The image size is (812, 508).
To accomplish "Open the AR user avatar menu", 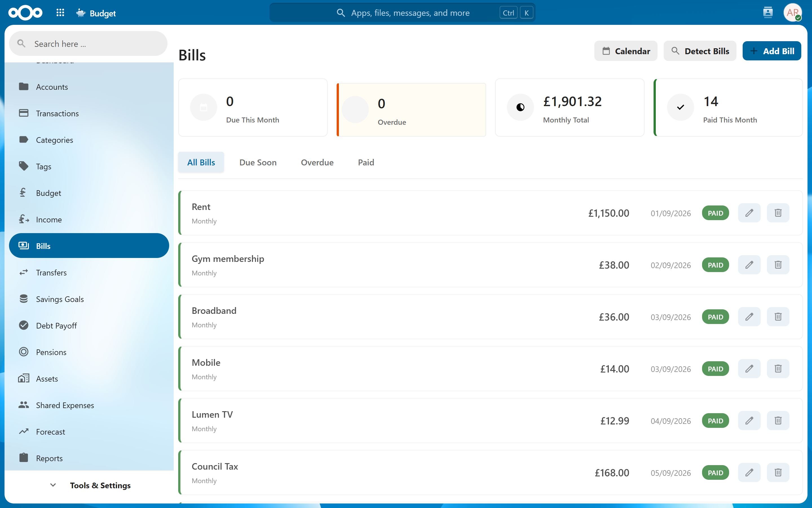I will tap(793, 13).
